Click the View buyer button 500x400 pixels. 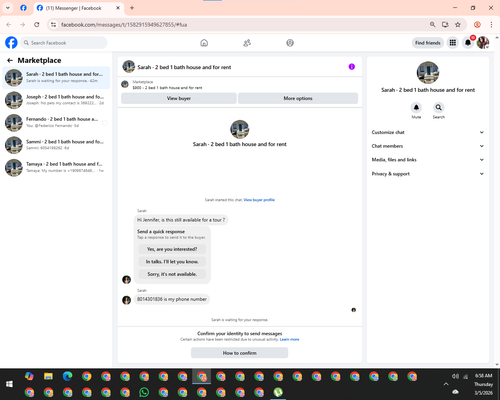(x=179, y=98)
